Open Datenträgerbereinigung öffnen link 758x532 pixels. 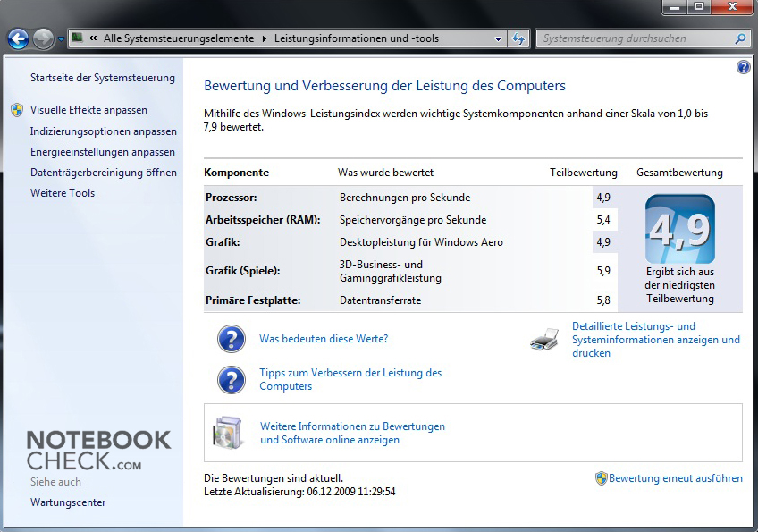pos(104,173)
